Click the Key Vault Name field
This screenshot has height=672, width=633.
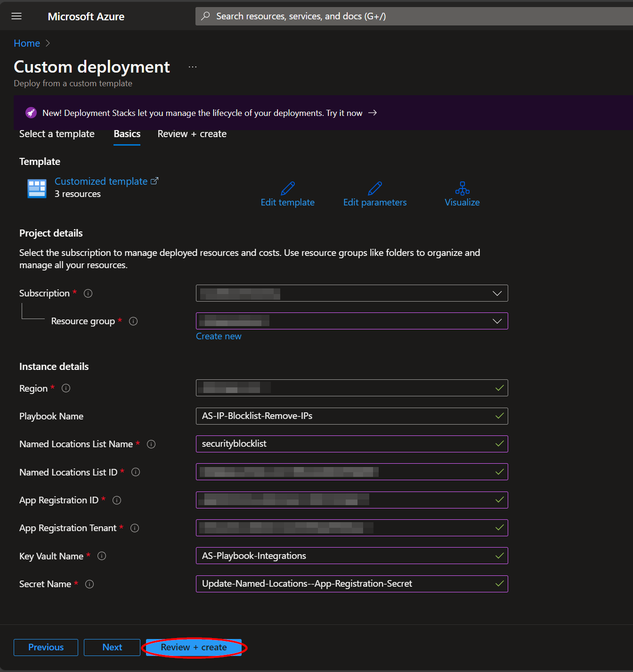coord(352,556)
